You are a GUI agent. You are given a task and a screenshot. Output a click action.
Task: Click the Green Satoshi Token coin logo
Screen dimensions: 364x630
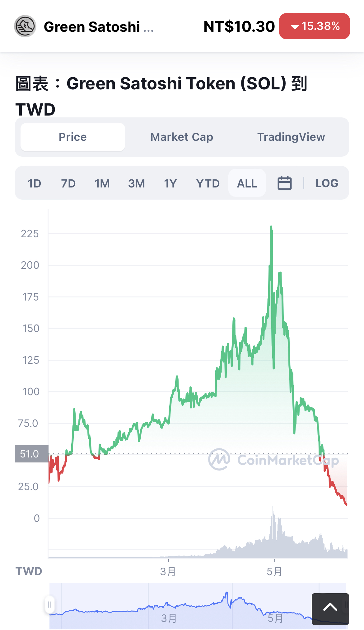[25, 26]
